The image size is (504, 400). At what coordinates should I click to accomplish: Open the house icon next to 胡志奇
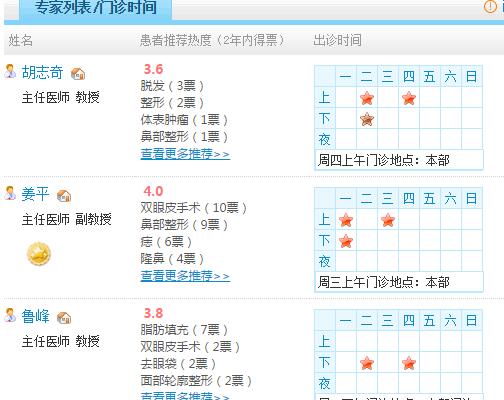tap(78, 73)
